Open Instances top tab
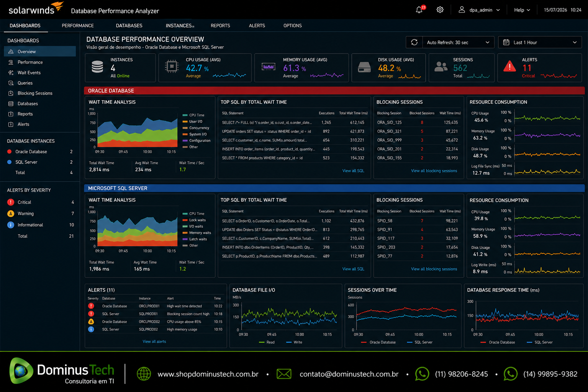588x392 pixels. click(x=179, y=26)
